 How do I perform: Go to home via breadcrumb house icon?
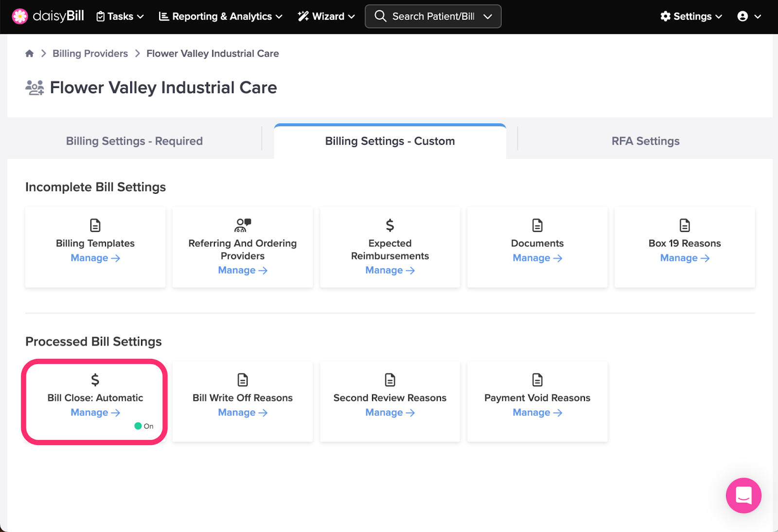click(30, 53)
